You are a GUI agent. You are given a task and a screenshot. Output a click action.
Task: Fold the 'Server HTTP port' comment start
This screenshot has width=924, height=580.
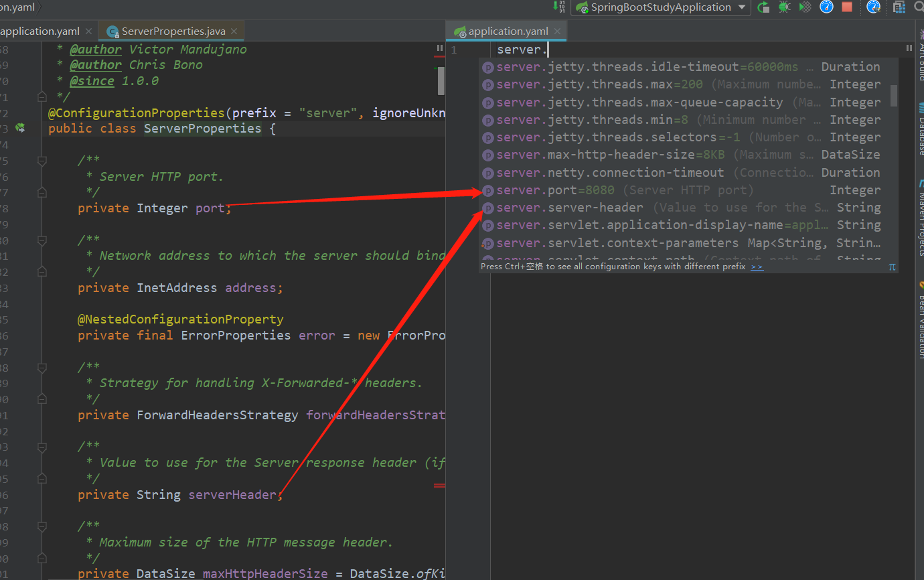[x=42, y=161]
